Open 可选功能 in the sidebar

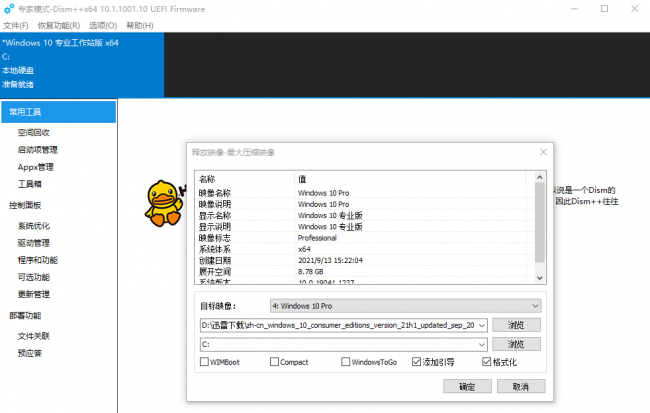pyautogui.click(x=34, y=277)
